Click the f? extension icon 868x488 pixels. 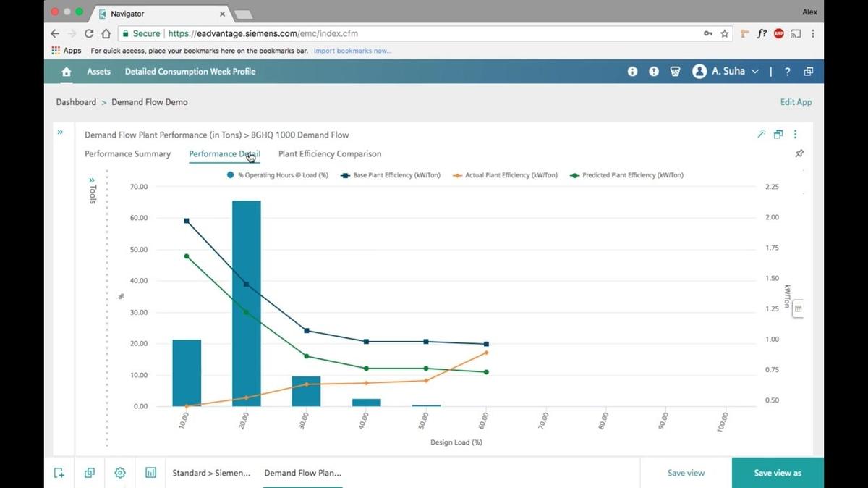(x=762, y=33)
